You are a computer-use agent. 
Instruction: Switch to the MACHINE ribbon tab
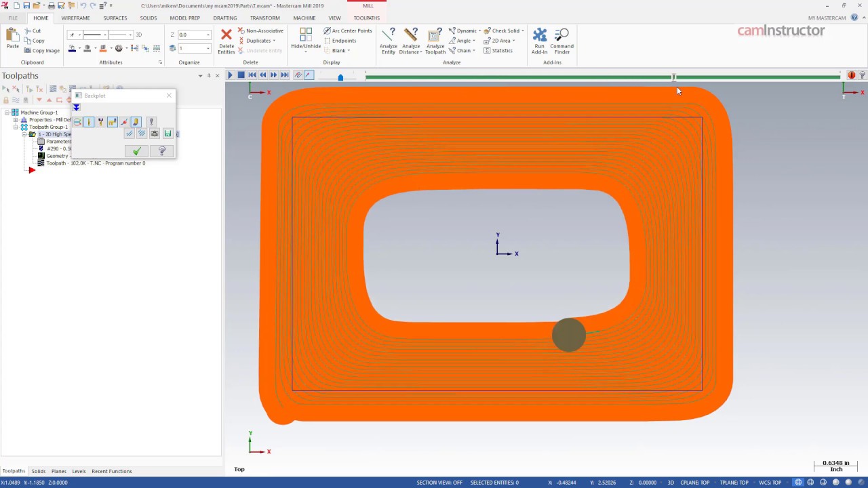pos(304,18)
